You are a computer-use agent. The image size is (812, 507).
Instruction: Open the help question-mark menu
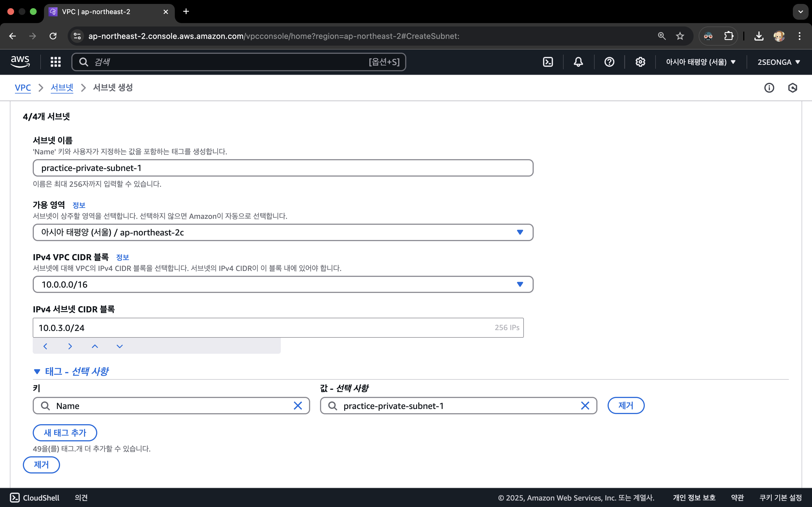coord(609,62)
